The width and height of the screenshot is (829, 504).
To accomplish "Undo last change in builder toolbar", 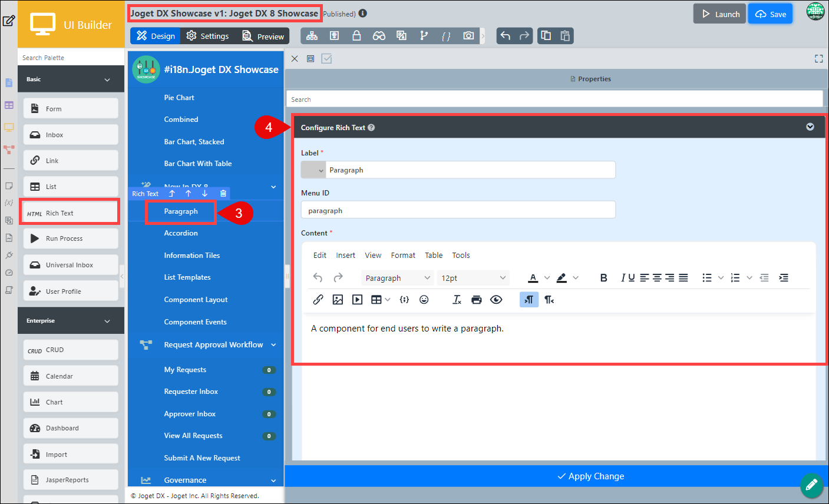I will point(505,36).
